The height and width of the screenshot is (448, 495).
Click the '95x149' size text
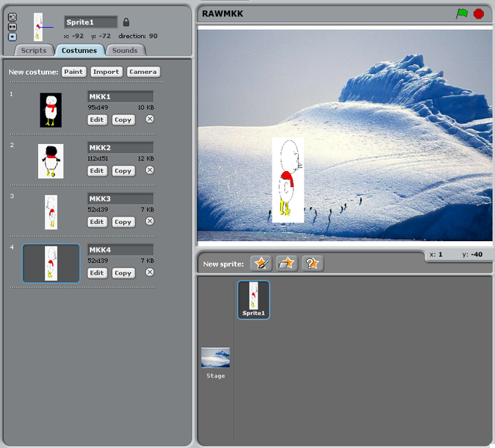(x=98, y=108)
